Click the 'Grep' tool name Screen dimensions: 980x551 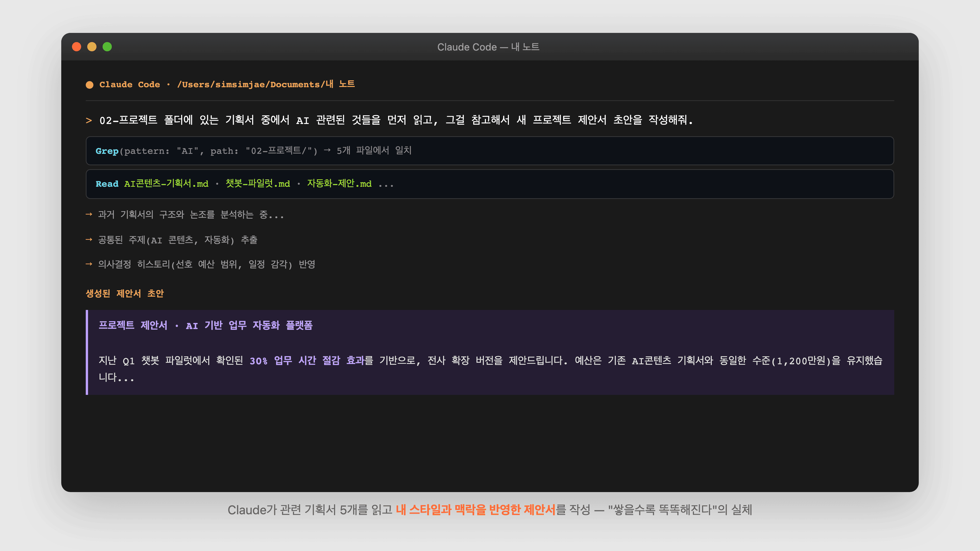(x=107, y=151)
